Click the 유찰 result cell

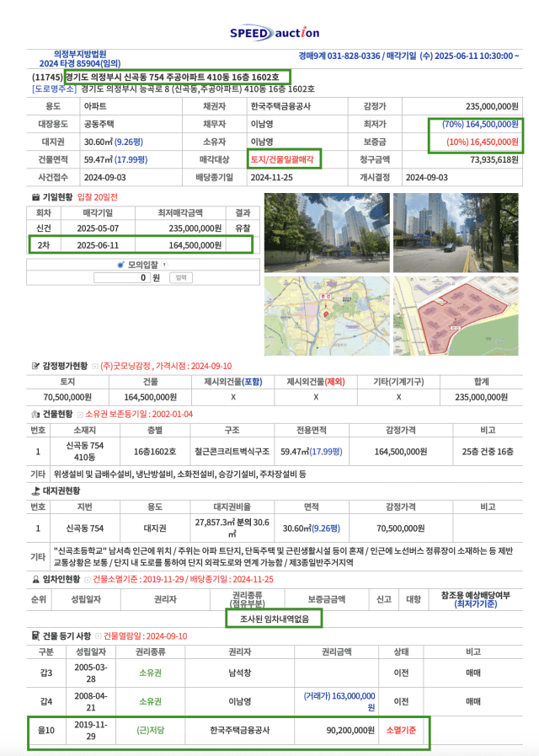click(243, 228)
